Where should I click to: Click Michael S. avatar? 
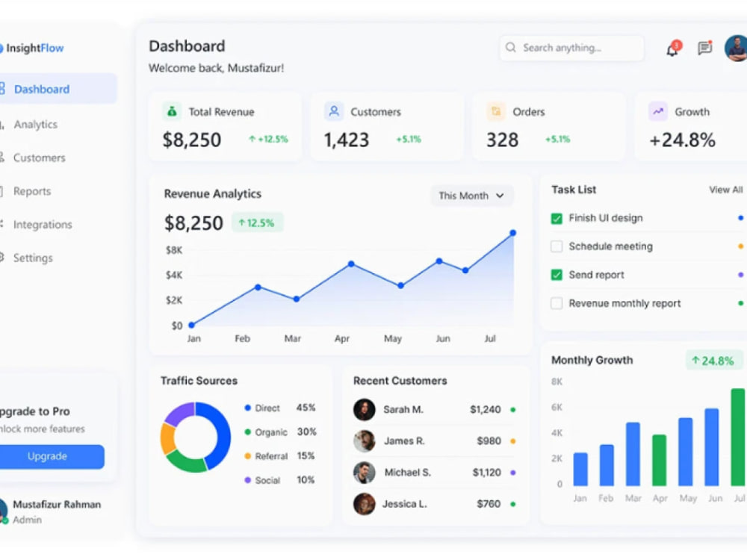pos(365,473)
